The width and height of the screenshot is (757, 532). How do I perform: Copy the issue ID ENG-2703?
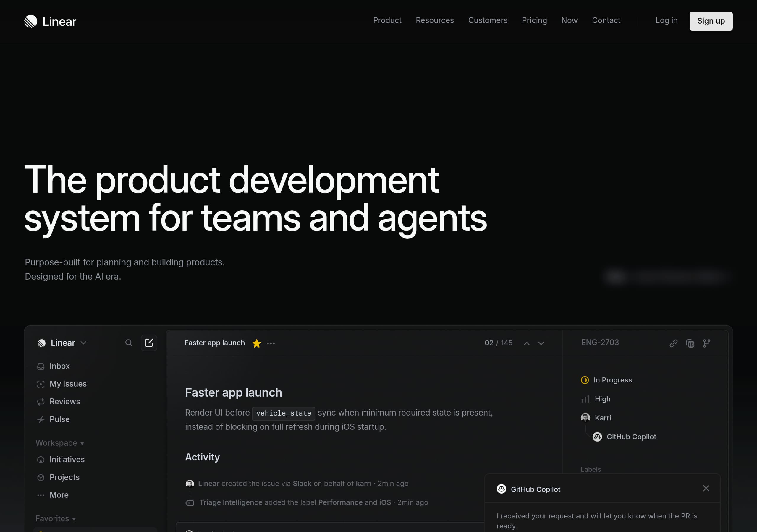[x=691, y=343]
